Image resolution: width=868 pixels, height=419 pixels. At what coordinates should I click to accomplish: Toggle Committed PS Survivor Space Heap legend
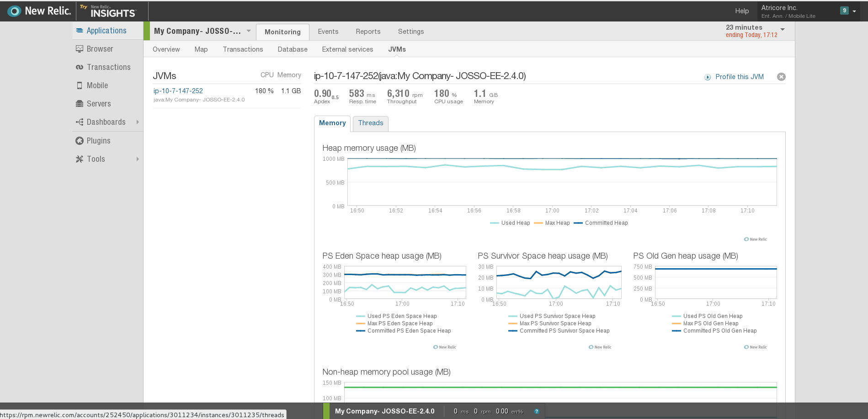pos(559,331)
